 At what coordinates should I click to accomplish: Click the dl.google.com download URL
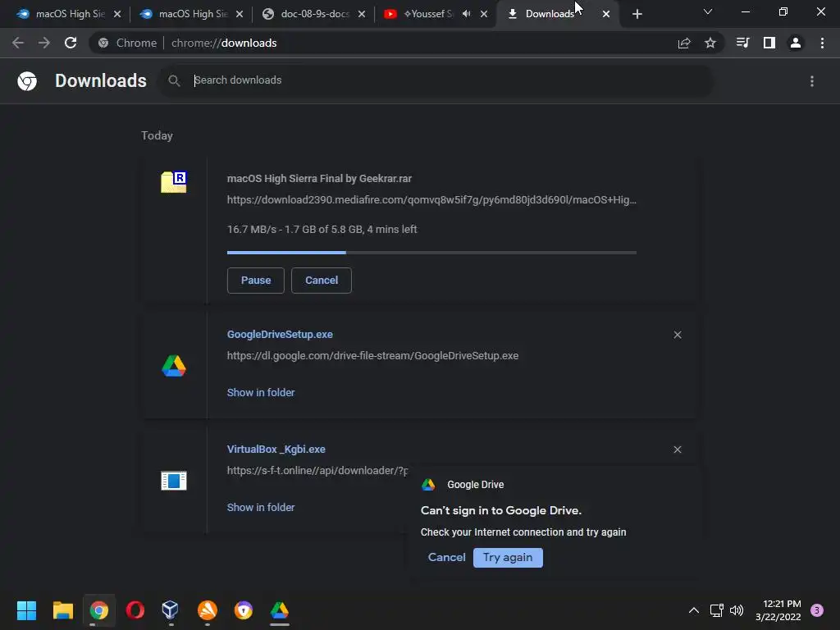click(x=372, y=356)
